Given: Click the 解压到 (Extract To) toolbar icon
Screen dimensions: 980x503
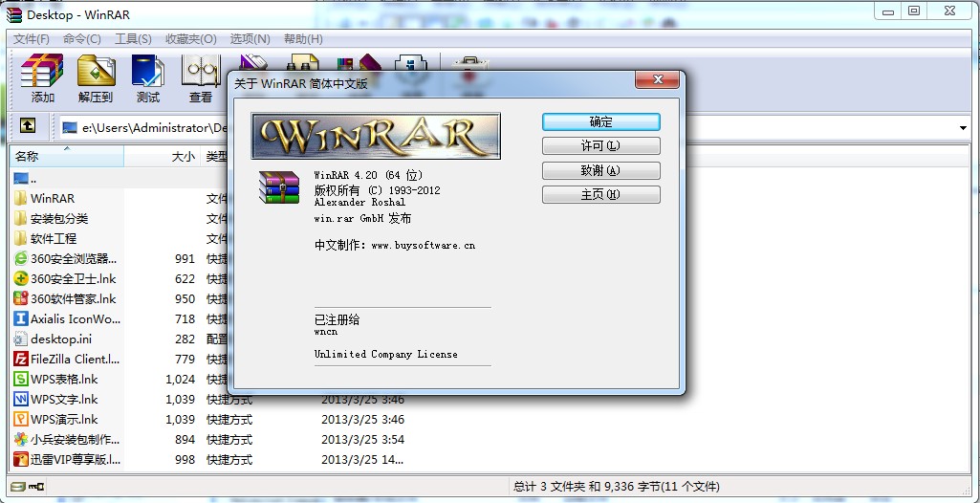Looking at the screenshot, I should (x=95, y=77).
